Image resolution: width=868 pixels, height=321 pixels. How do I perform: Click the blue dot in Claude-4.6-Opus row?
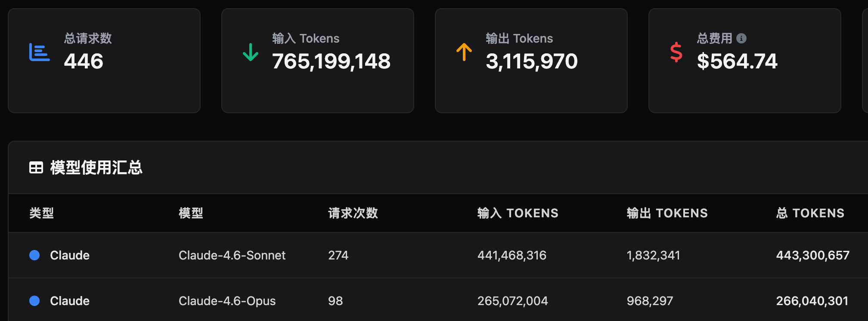click(34, 301)
